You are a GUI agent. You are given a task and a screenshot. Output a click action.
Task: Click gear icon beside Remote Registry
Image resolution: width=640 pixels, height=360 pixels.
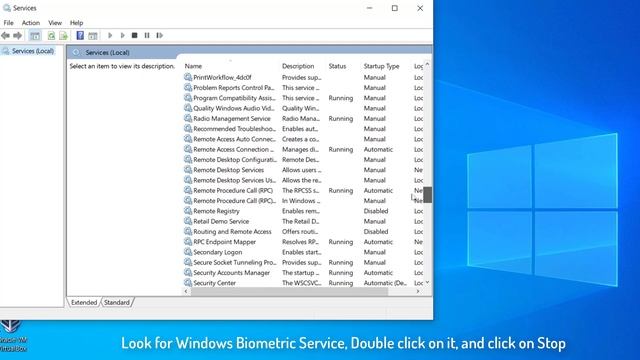pos(188,211)
